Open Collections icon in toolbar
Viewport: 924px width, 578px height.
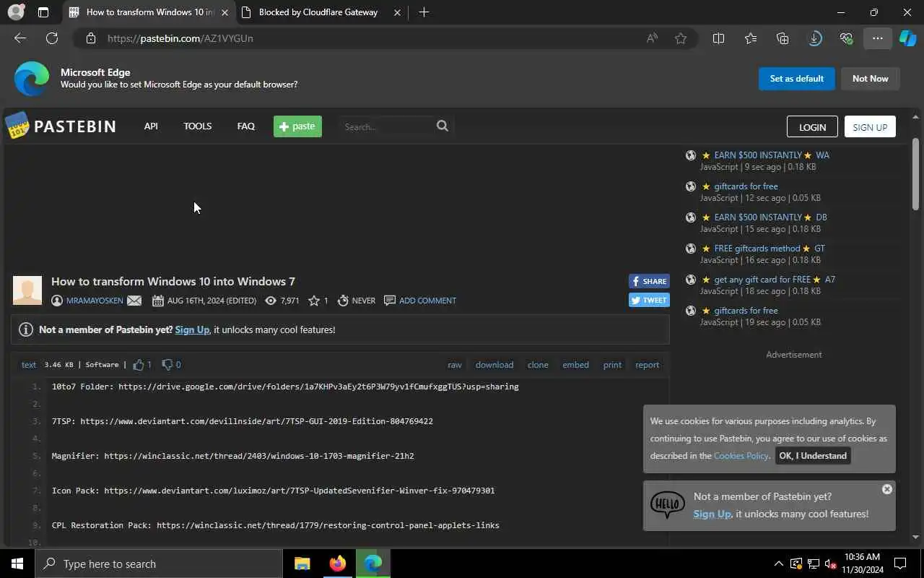pyautogui.click(x=783, y=38)
